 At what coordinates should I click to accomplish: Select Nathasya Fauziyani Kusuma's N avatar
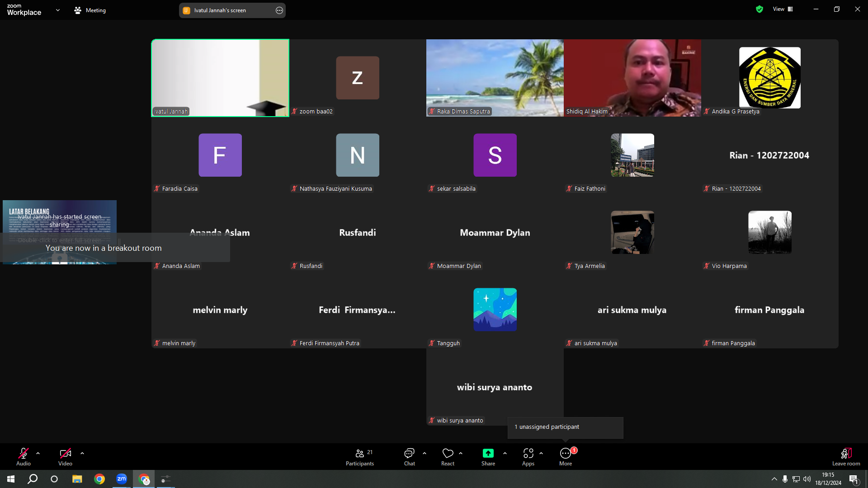click(358, 155)
